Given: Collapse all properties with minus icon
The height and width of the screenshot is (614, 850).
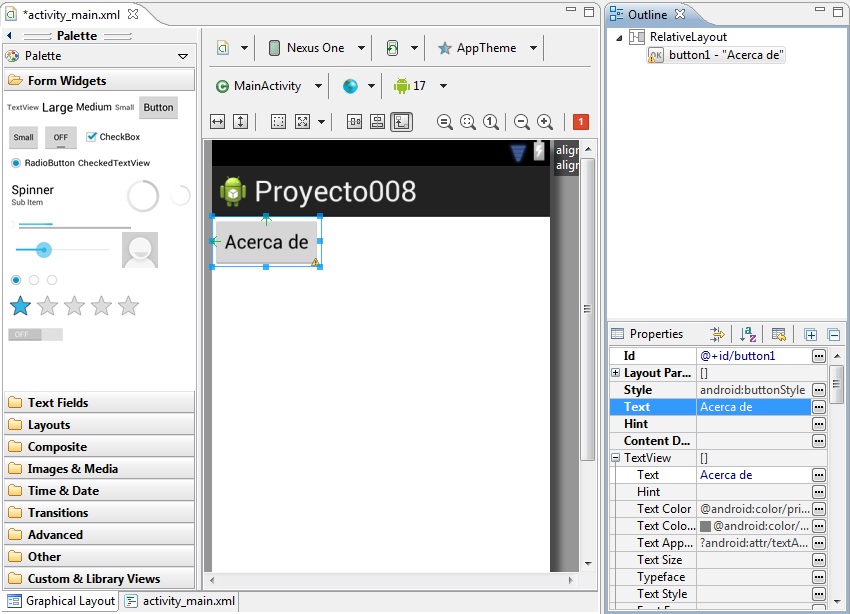Looking at the screenshot, I should [x=834, y=334].
